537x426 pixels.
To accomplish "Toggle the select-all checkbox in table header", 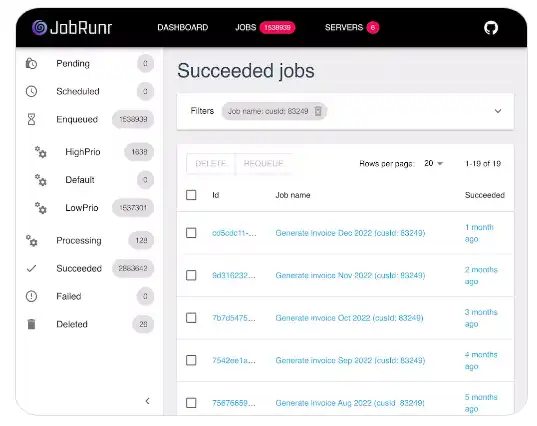I will pos(191,195).
